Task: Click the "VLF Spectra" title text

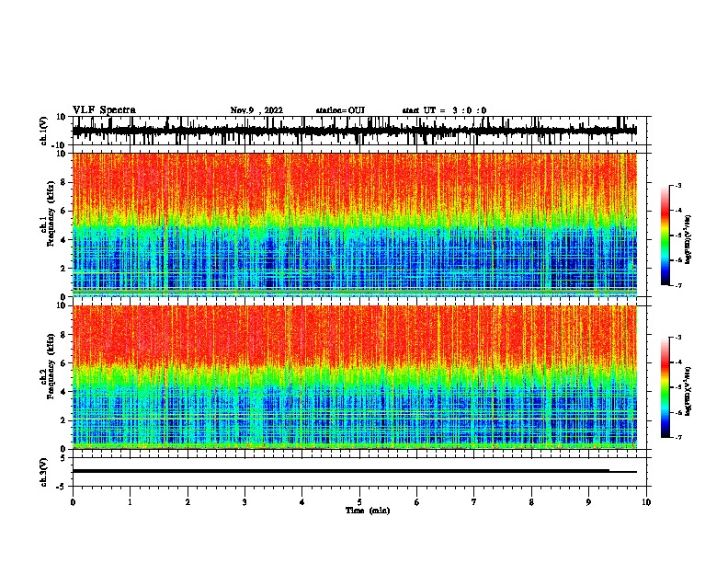Action: [x=104, y=110]
